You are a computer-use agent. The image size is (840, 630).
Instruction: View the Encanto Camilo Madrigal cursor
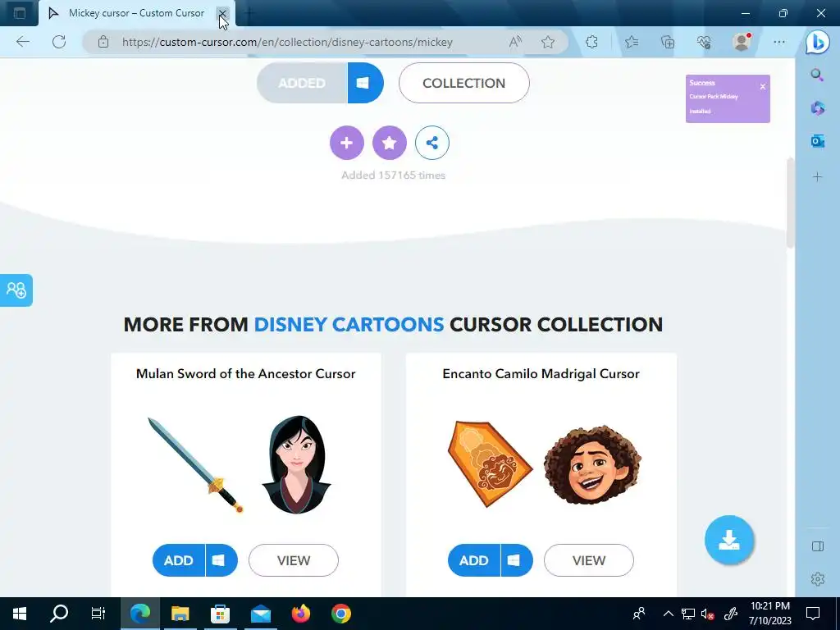tap(589, 560)
